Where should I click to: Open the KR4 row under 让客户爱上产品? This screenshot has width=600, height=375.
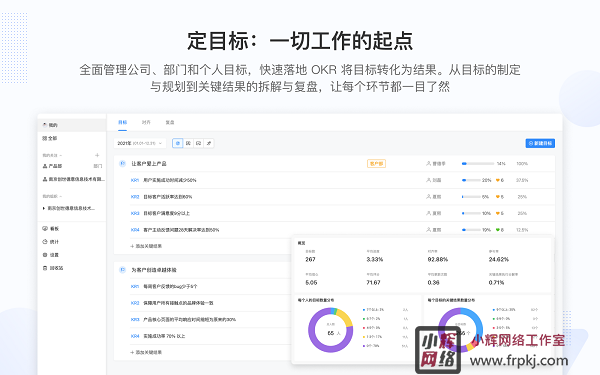(342, 230)
